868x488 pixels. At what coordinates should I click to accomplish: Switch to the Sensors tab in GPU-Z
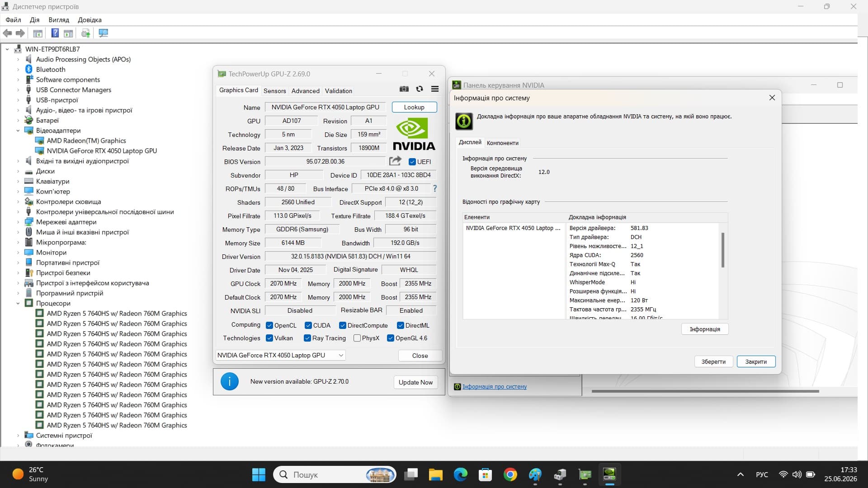pyautogui.click(x=275, y=91)
